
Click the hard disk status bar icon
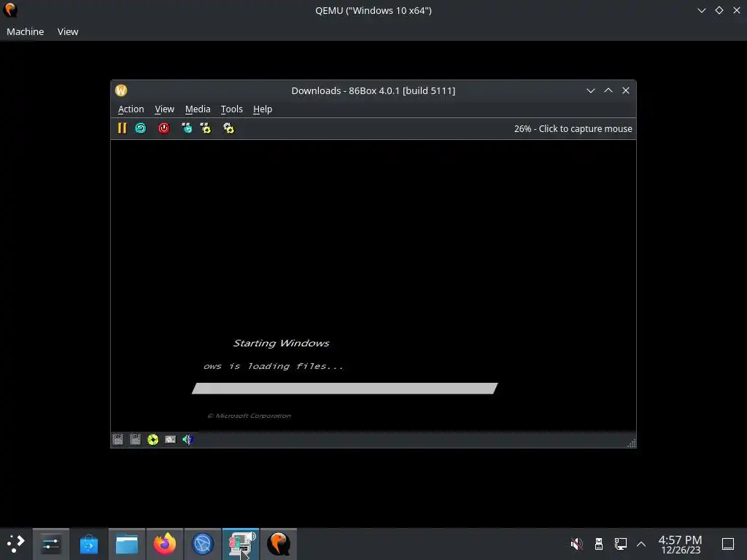point(170,440)
